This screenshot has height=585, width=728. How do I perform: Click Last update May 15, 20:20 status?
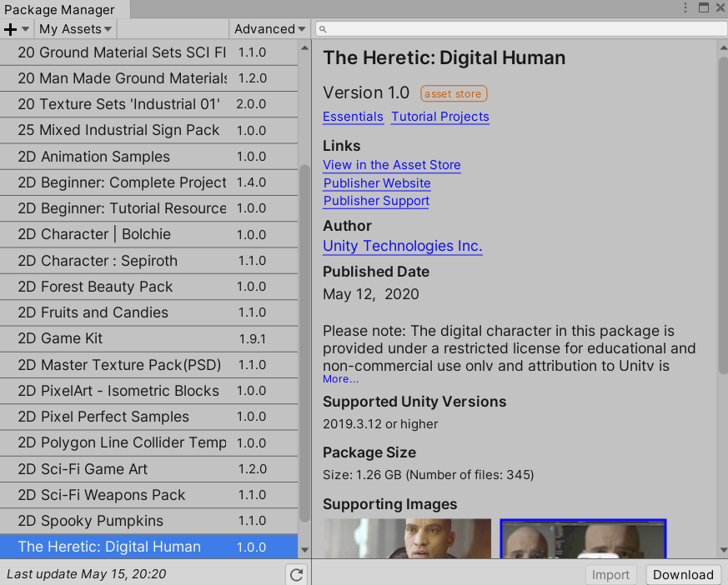pyautogui.click(x=87, y=574)
